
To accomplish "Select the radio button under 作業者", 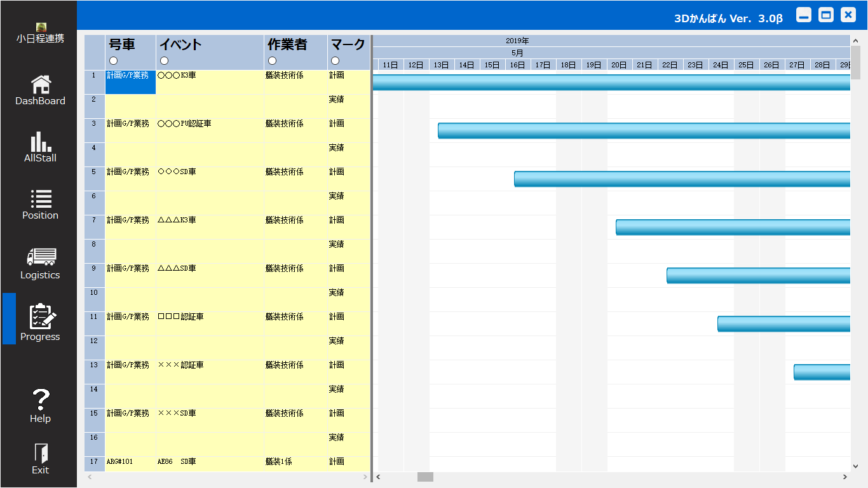I will pos(272,61).
